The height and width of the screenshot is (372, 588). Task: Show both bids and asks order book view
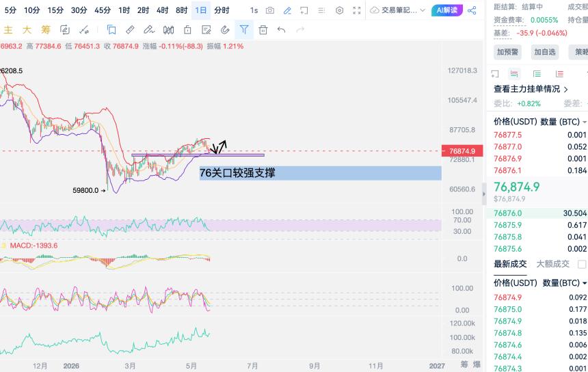click(514, 74)
